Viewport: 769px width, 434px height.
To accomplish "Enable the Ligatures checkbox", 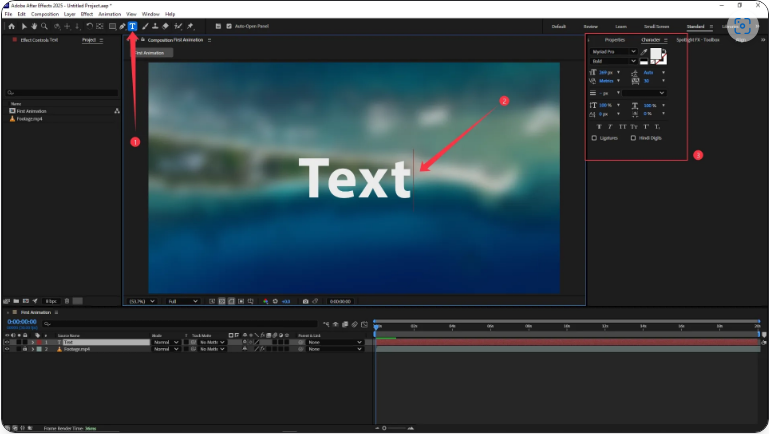I will (594, 138).
